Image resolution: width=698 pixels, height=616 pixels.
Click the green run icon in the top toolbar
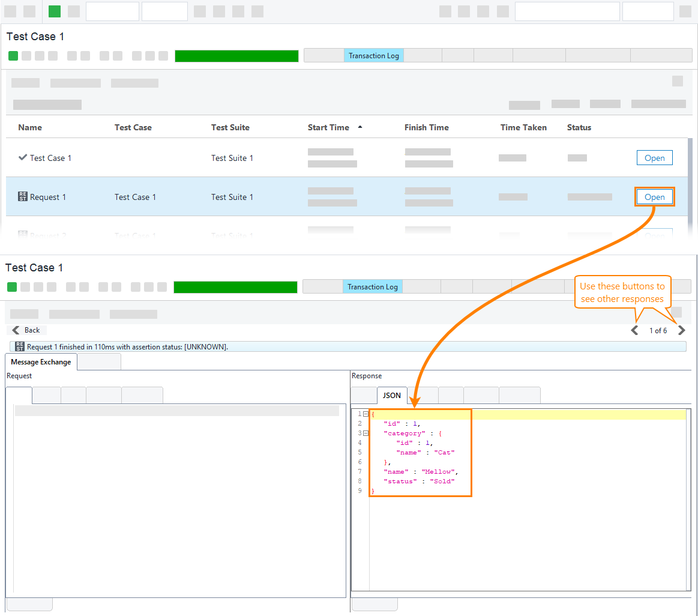point(54,11)
